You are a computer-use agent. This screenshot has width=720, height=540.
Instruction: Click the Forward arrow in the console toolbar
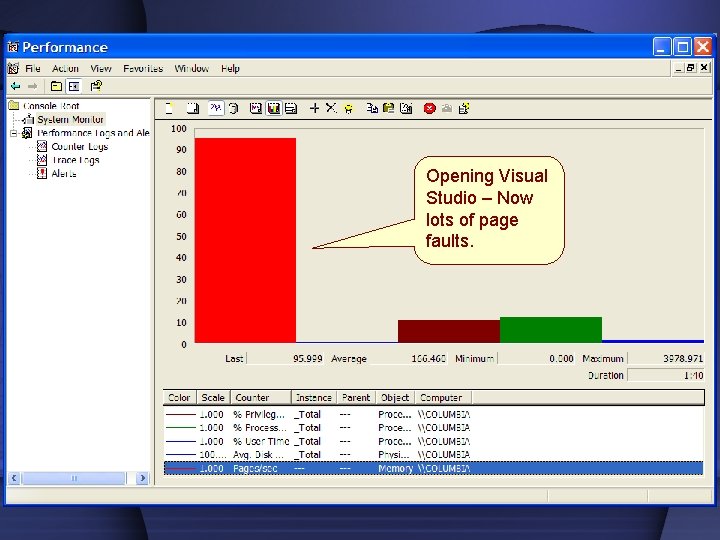coord(32,86)
